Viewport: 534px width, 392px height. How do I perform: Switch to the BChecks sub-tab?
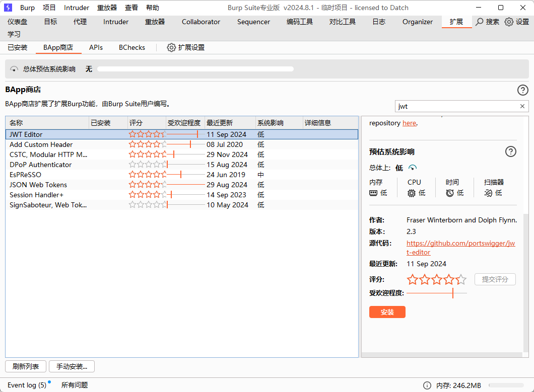[x=132, y=48]
